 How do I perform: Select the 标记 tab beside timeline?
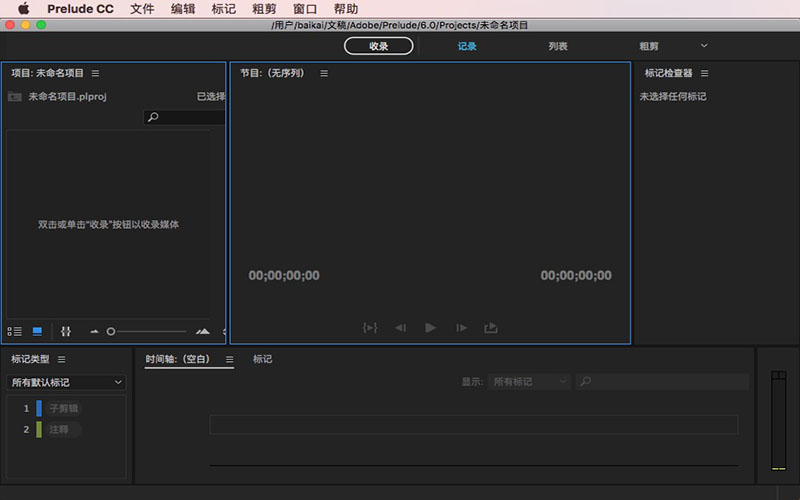pos(262,359)
